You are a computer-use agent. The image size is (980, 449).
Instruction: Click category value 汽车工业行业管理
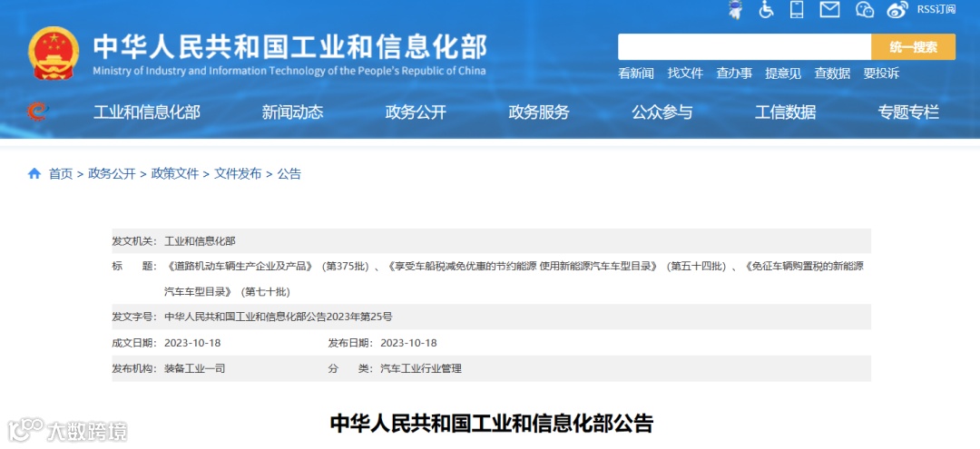(x=421, y=368)
